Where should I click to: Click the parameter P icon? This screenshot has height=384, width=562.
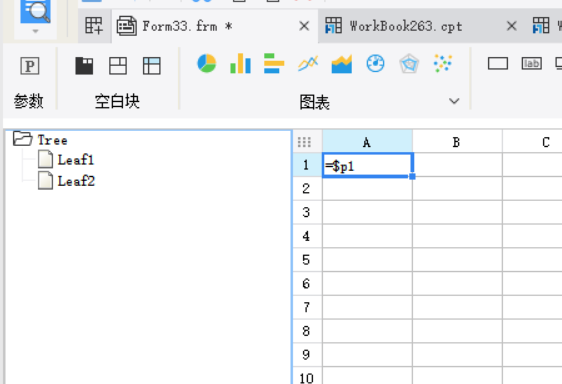tap(30, 66)
